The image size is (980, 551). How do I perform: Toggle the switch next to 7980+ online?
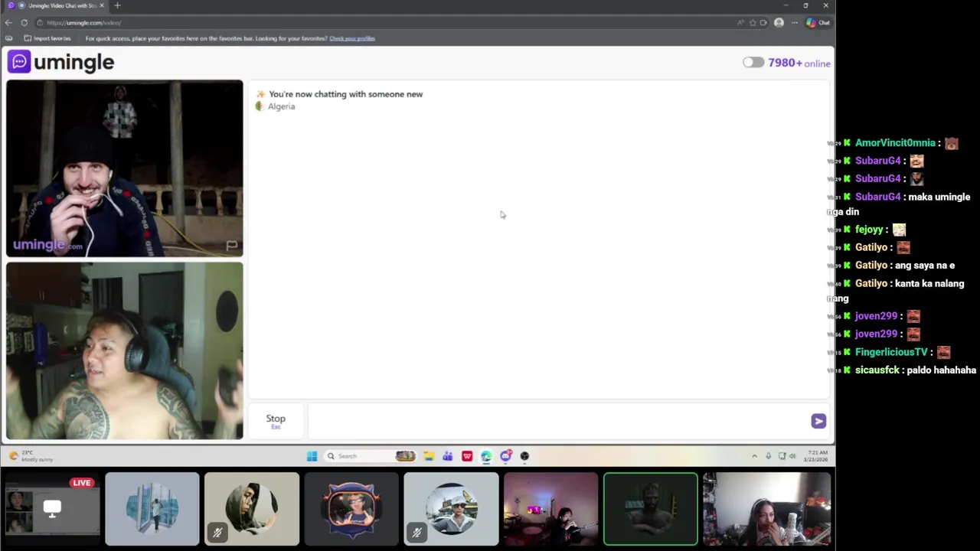(x=753, y=63)
